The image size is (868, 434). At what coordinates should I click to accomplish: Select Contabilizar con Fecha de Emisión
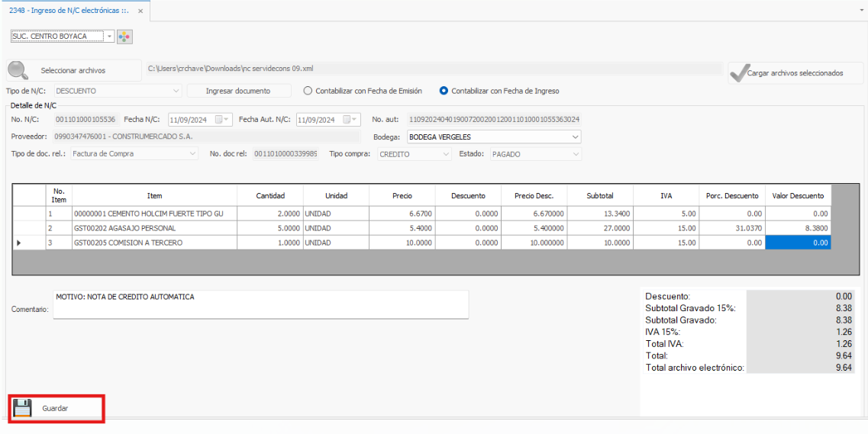click(308, 91)
